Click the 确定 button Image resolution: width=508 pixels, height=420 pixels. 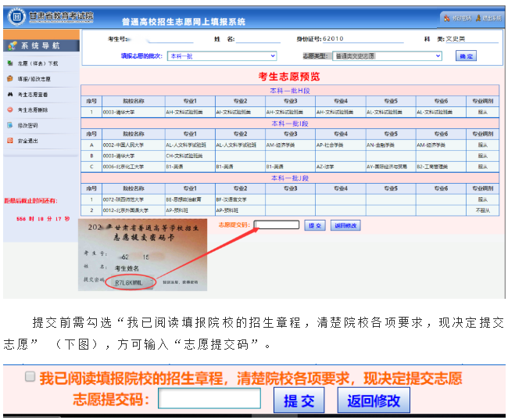[466, 56]
